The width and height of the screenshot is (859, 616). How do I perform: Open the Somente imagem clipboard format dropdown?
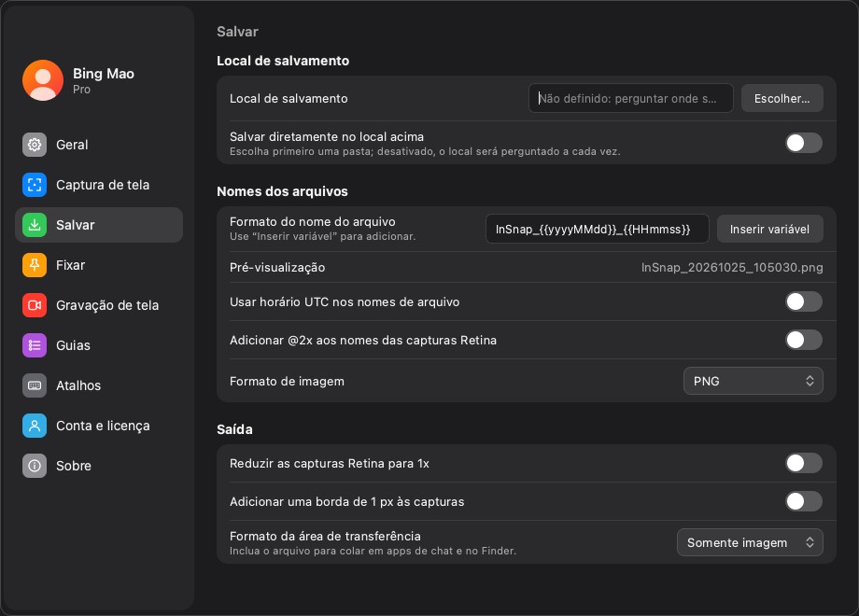(x=750, y=542)
